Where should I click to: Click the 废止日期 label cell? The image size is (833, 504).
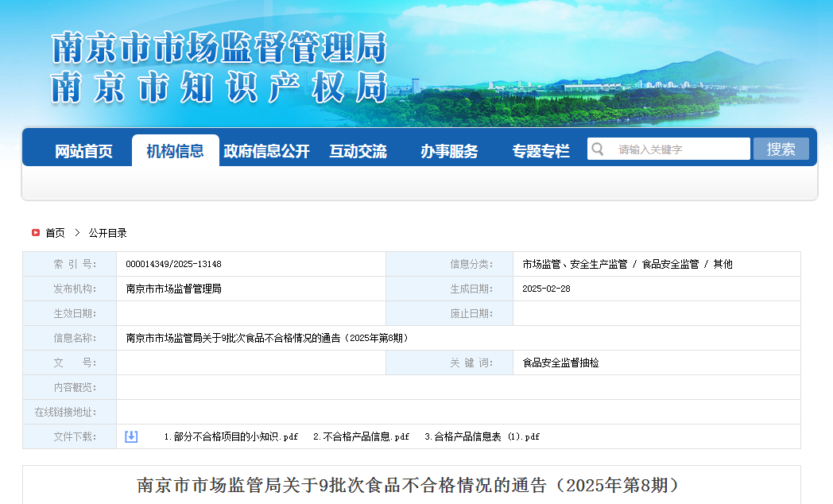click(449, 313)
